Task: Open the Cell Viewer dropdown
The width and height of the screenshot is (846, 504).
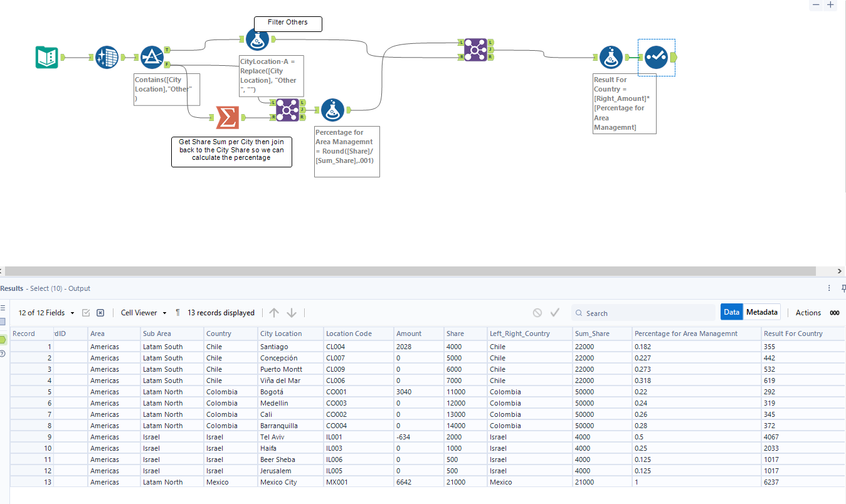Action: point(142,312)
